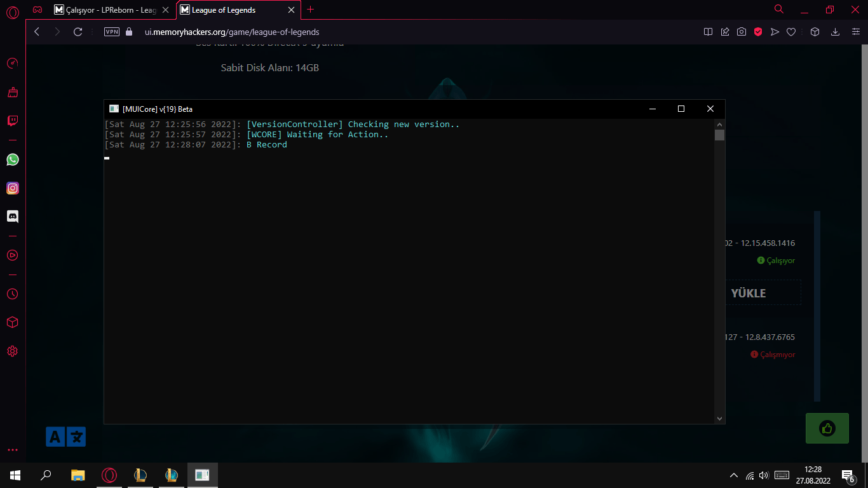Open reader mode book icon
The width and height of the screenshot is (868, 488).
tap(708, 32)
